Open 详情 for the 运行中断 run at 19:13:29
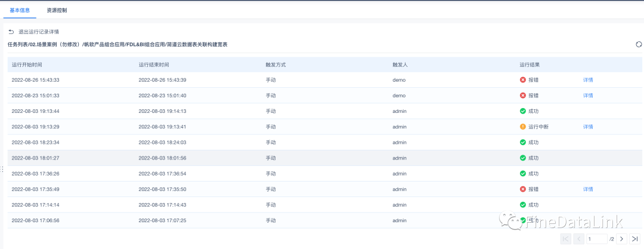 [588, 127]
